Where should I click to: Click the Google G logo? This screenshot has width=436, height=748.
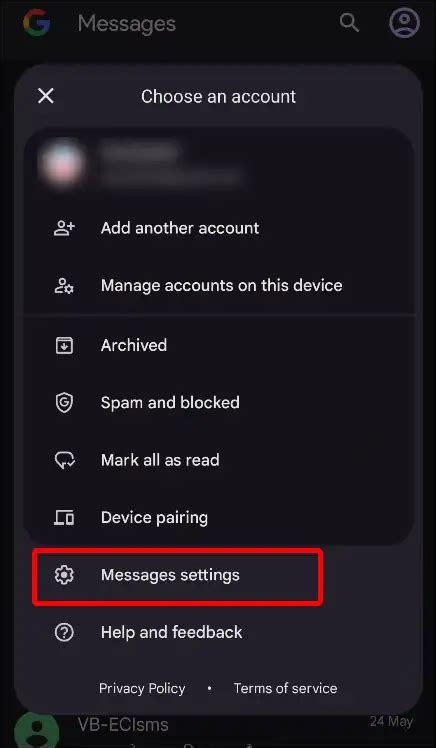pos(37,22)
